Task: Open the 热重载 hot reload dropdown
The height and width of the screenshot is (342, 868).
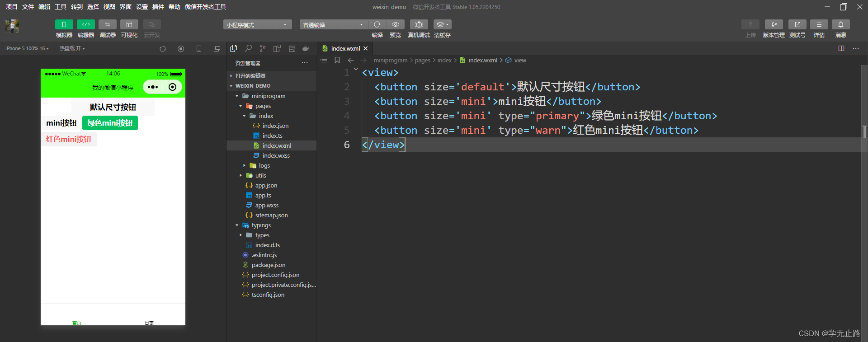Action: point(72,48)
